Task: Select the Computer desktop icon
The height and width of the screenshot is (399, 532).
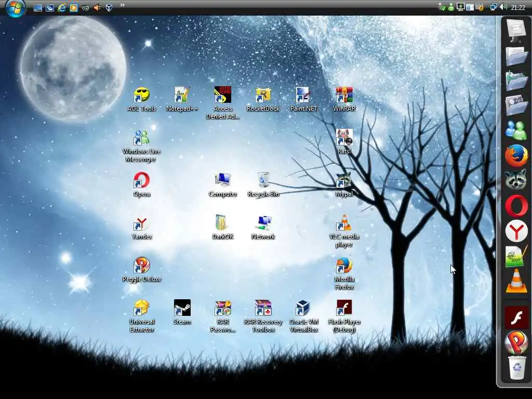Action: 222,184
